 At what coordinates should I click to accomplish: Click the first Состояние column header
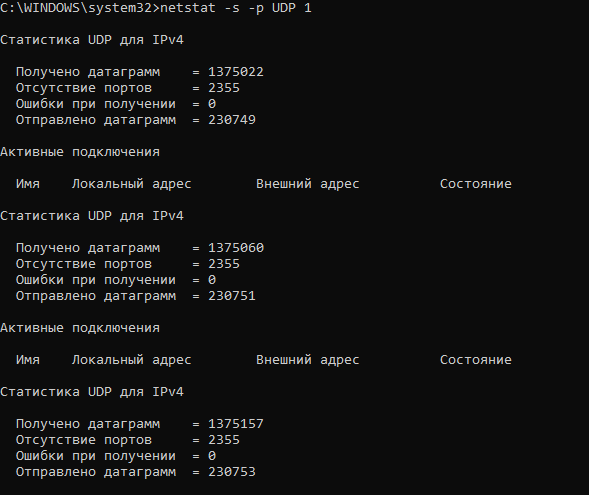pos(476,184)
